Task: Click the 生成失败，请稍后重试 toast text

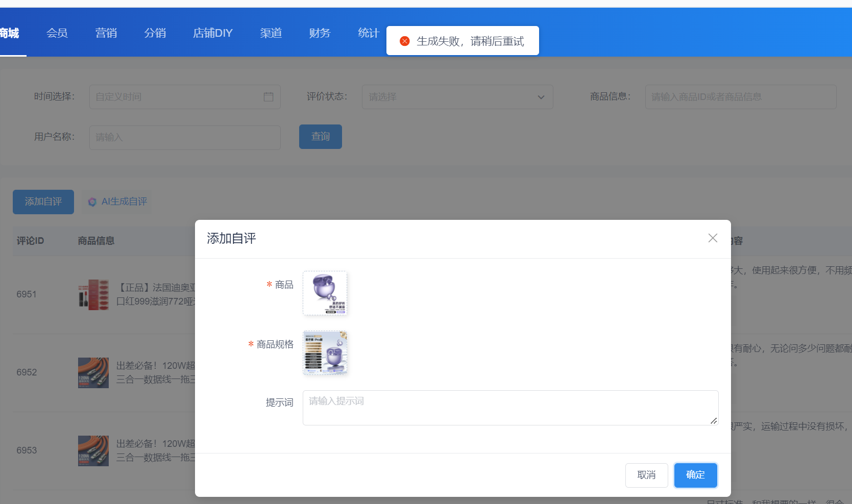Action: [x=470, y=41]
